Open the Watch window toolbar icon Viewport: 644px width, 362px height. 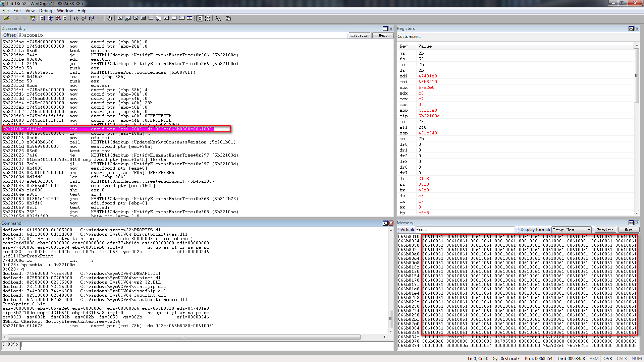point(128,18)
